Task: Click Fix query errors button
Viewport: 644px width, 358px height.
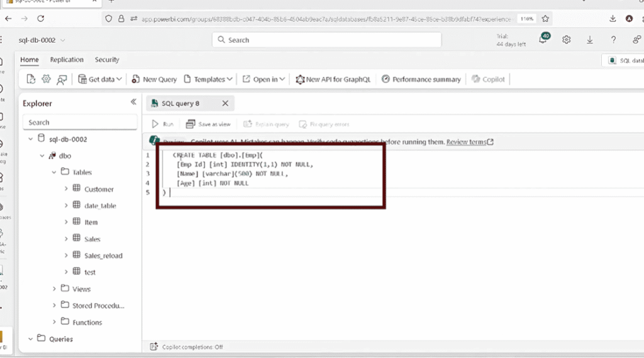Action: tap(324, 124)
